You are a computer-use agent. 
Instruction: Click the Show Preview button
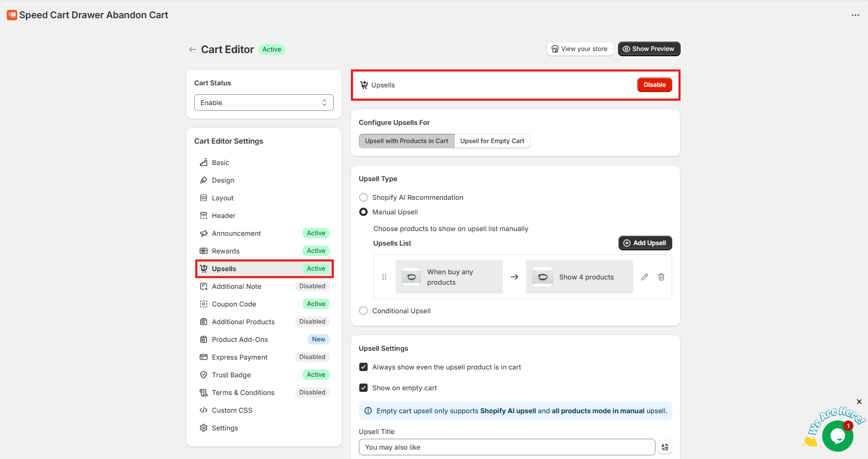coord(649,49)
